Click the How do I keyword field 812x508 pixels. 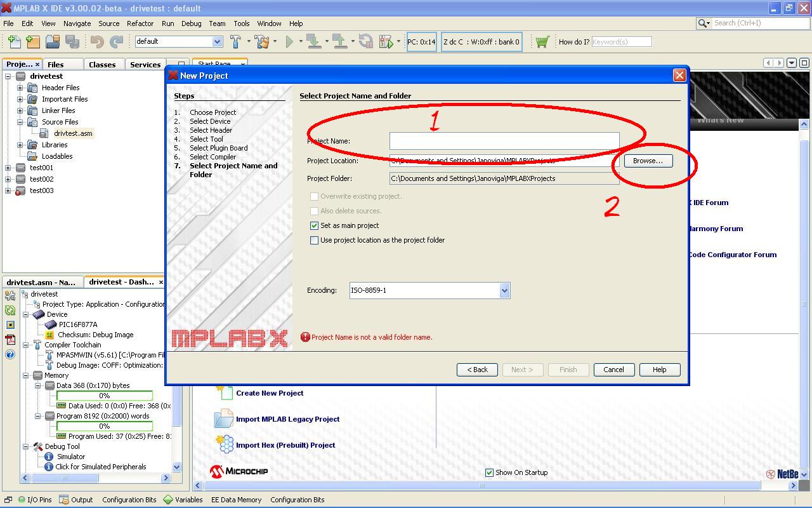(x=621, y=42)
